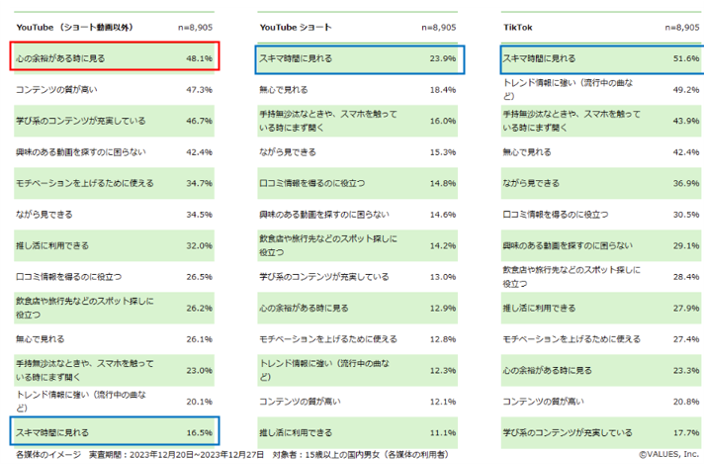The height and width of the screenshot is (464, 704).
Task: Select "モチベーションを上げるために使える" beside 34.7%
Action: (x=85, y=183)
